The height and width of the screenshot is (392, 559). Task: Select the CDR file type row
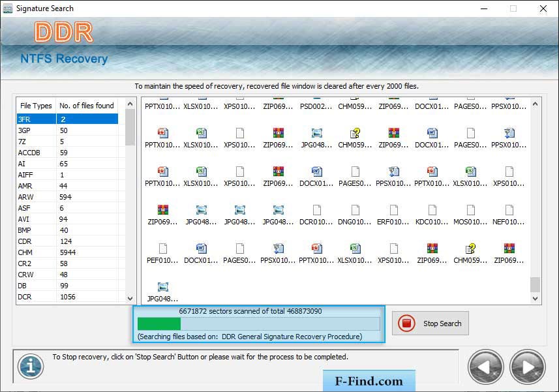click(x=67, y=241)
